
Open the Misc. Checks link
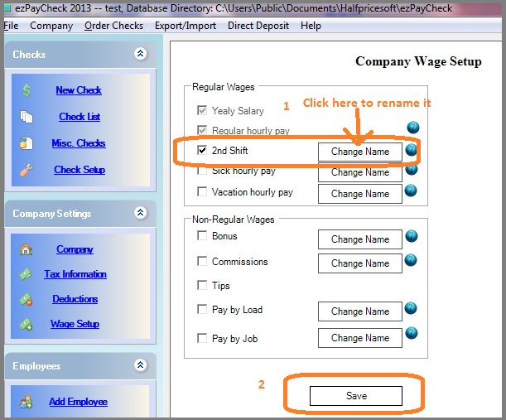click(79, 143)
